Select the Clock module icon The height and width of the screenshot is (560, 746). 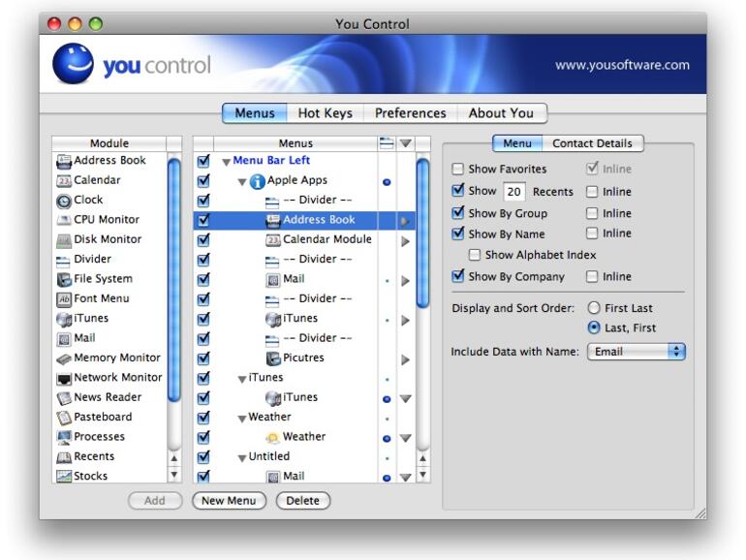(x=64, y=201)
